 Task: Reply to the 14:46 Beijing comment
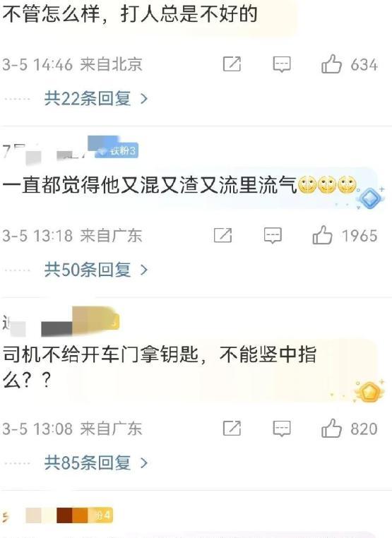pos(282,64)
